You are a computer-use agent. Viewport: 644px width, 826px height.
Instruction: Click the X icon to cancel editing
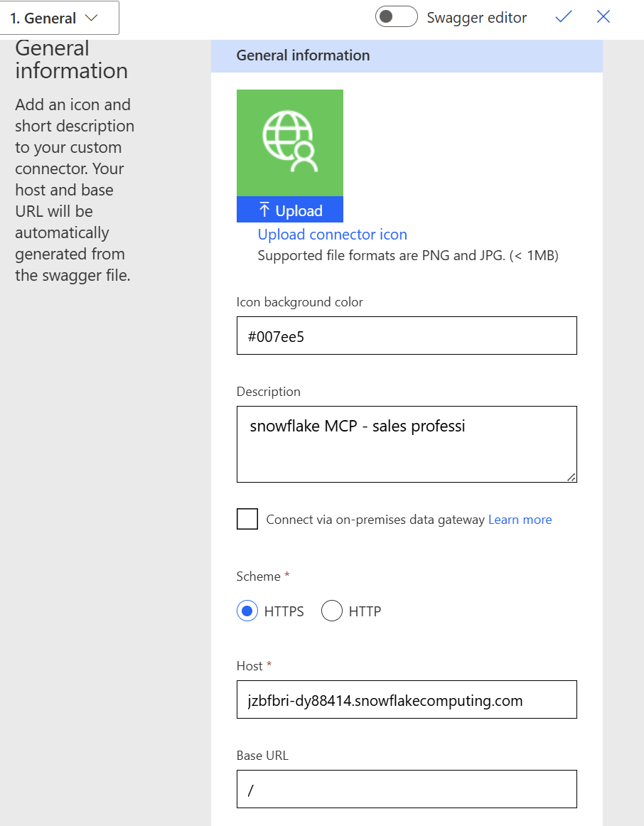(603, 17)
